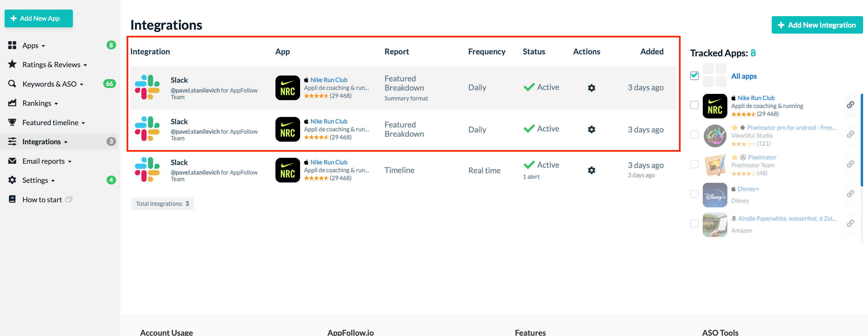Check the Pixelmator pro for android checkbox
Image resolution: width=868 pixels, height=336 pixels.
pyautogui.click(x=695, y=134)
